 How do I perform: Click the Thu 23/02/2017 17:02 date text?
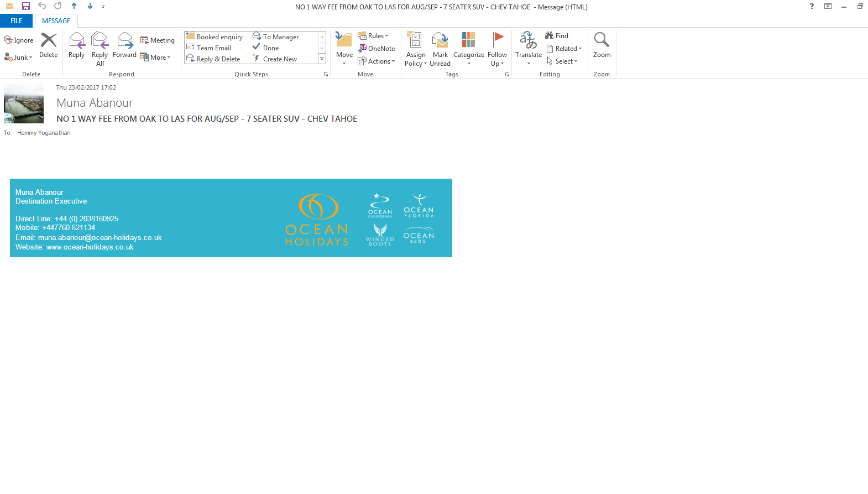point(86,87)
